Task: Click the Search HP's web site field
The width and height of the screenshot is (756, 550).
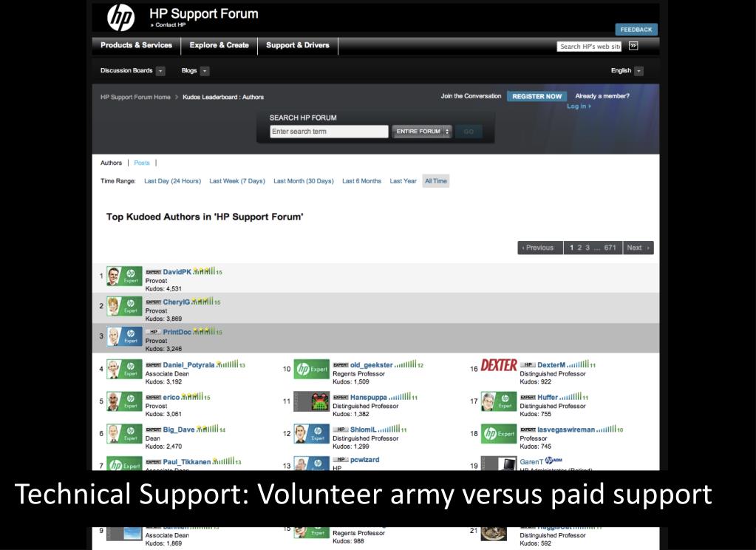Action: (x=589, y=47)
